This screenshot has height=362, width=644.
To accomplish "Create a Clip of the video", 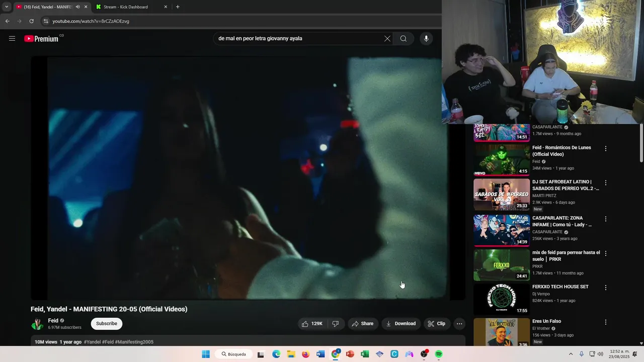I will (x=437, y=324).
